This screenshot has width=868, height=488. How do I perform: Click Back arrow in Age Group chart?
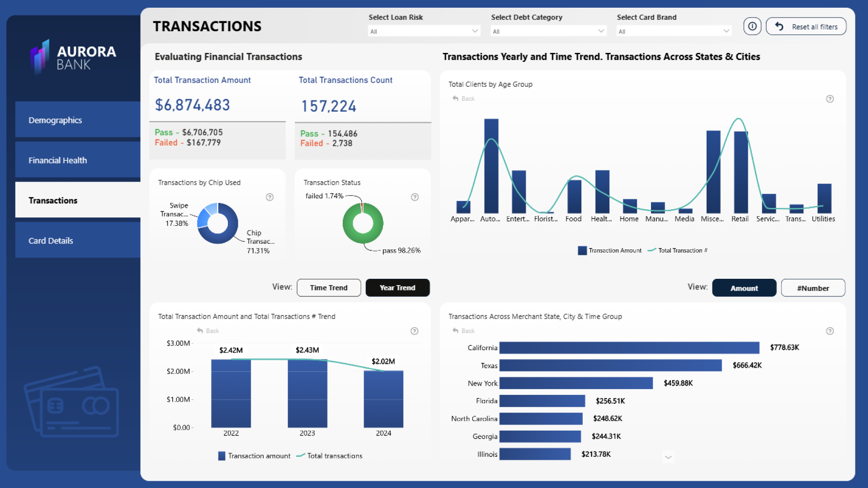(x=455, y=99)
